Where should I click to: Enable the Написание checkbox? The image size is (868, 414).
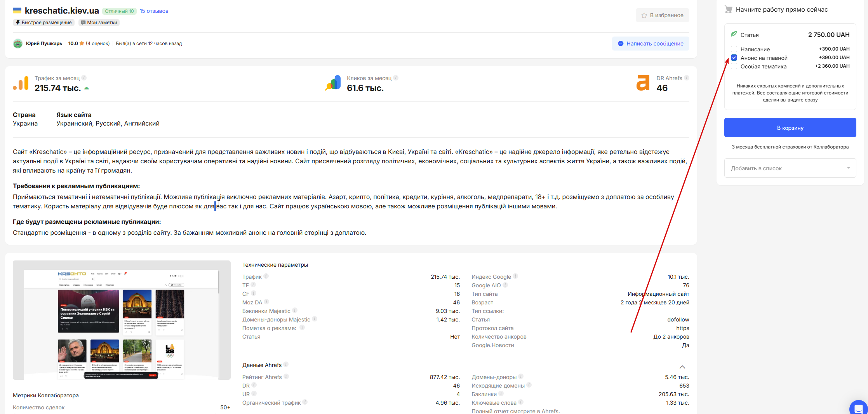click(x=734, y=49)
